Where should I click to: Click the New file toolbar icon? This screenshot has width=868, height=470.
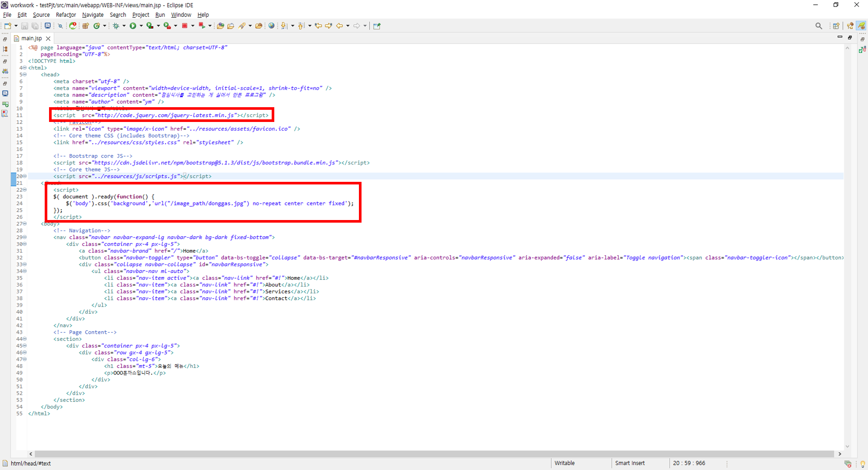pos(7,26)
